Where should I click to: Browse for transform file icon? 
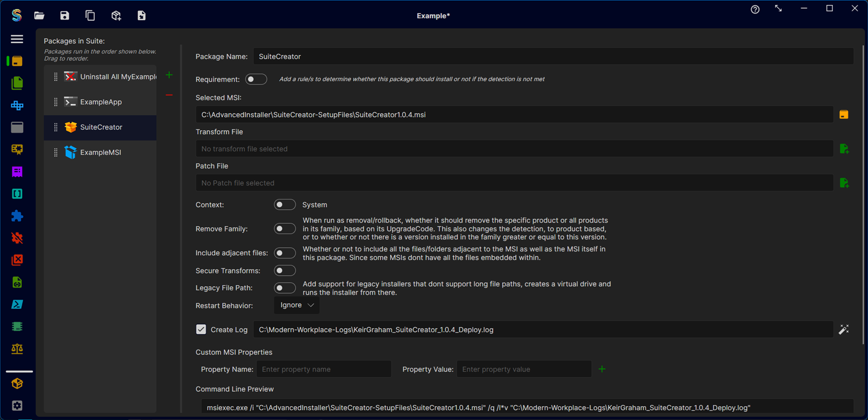click(844, 148)
